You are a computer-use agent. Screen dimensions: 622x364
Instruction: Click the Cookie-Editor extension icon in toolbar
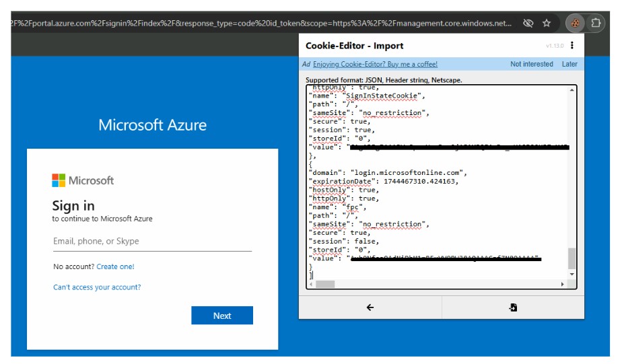click(x=576, y=23)
